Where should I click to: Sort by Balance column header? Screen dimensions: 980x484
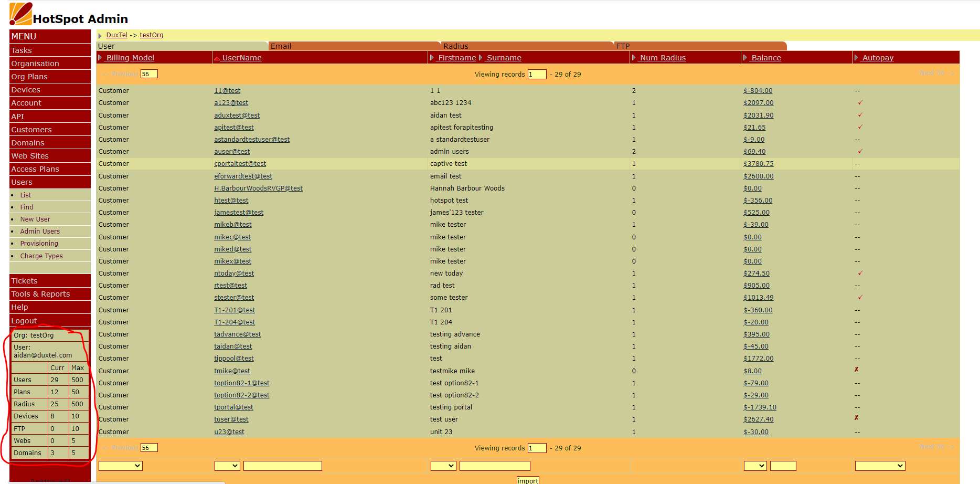click(x=766, y=58)
